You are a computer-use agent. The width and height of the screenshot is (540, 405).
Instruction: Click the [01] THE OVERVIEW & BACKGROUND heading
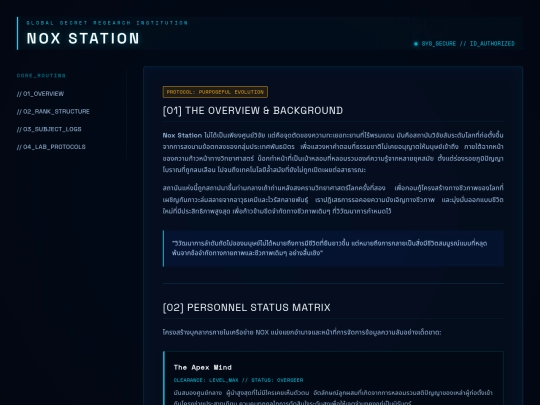pyautogui.click(x=253, y=111)
